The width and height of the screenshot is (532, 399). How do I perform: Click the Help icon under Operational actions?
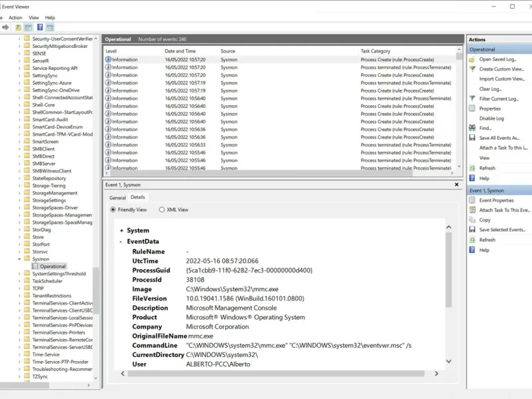(472, 178)
